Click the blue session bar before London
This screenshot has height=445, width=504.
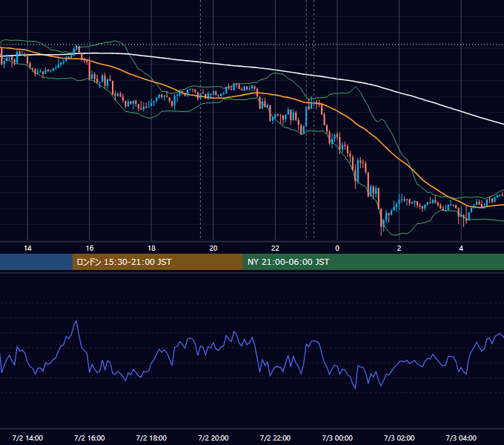tap(36, 262)
